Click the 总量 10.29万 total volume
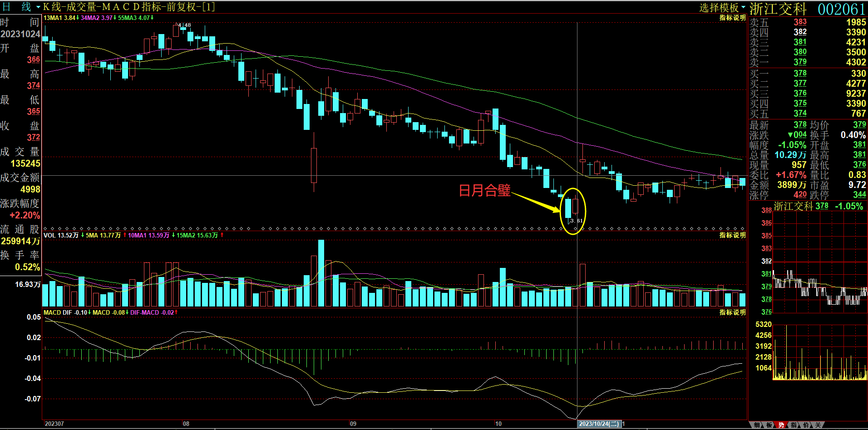 [790, 155]
